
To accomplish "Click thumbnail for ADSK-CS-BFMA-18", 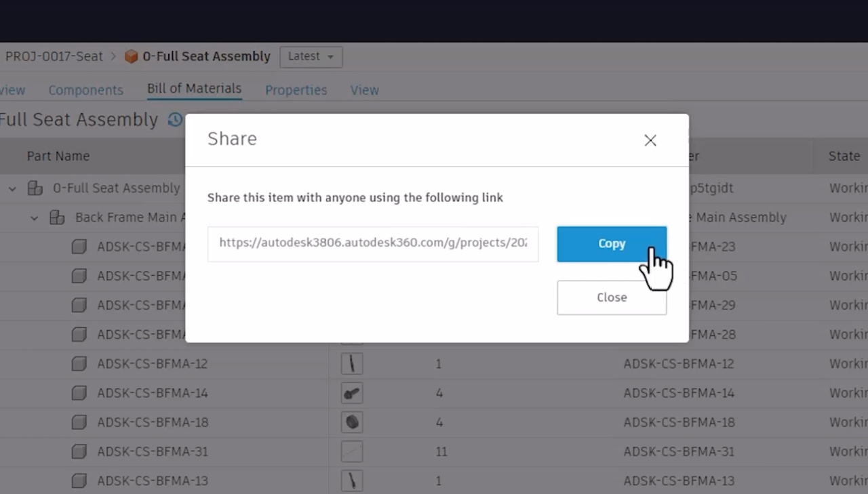I will click(x=351, y=422).
